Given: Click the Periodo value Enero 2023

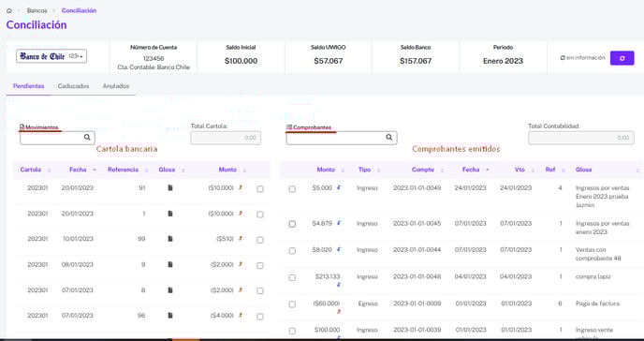Looking at the screenshot, I should tap(503, 61).
